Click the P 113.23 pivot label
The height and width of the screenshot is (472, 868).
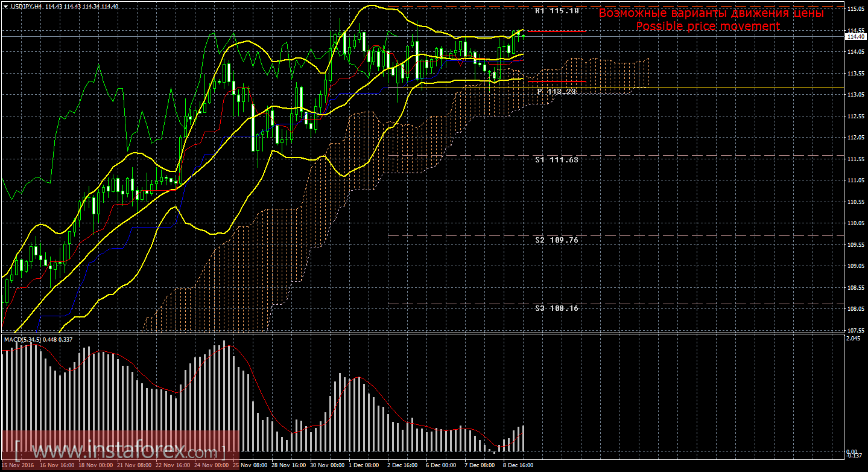coord(556,91)
